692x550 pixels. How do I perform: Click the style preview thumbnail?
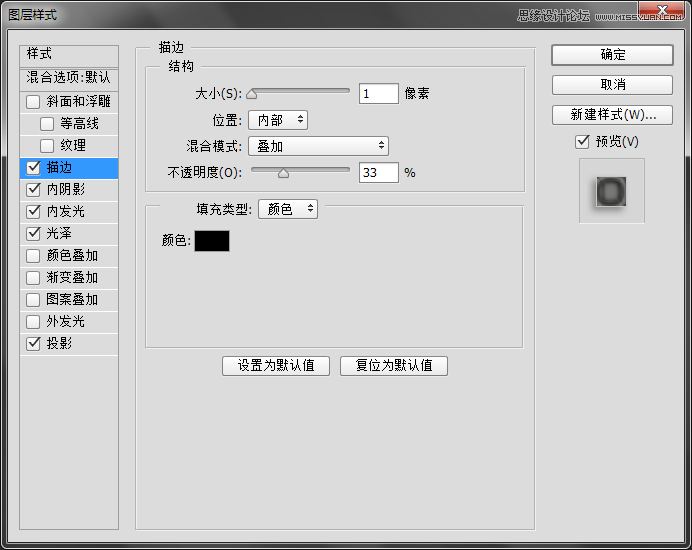tap(612, 191)
